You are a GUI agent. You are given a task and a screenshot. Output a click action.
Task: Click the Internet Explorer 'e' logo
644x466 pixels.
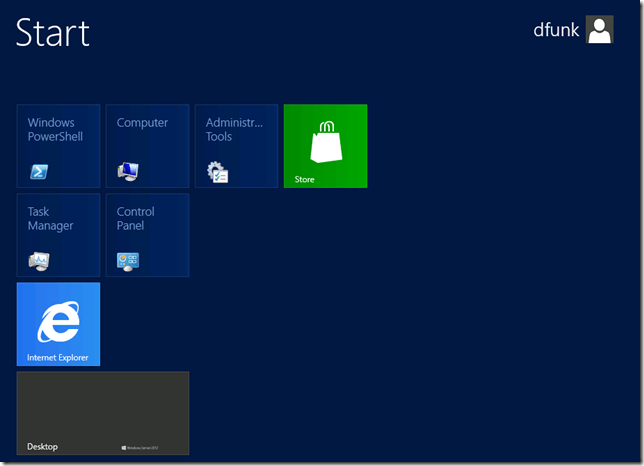coord(58,324)
